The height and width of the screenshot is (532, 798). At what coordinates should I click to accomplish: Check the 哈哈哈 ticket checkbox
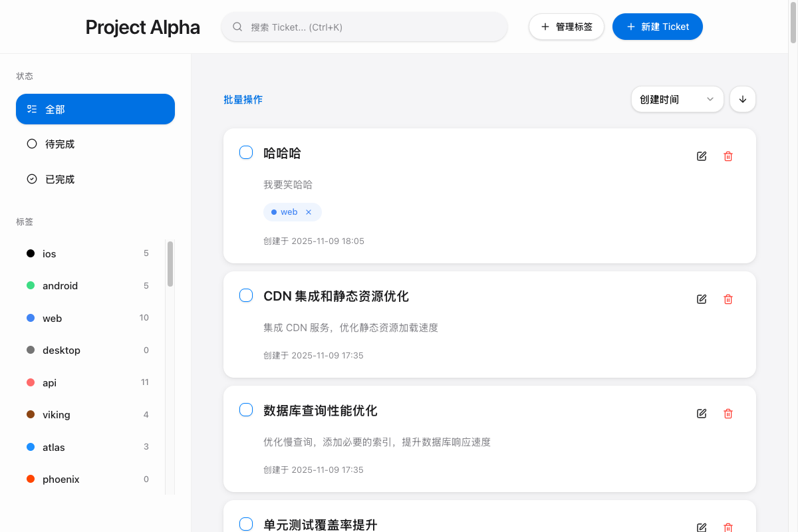pos(246,153)
